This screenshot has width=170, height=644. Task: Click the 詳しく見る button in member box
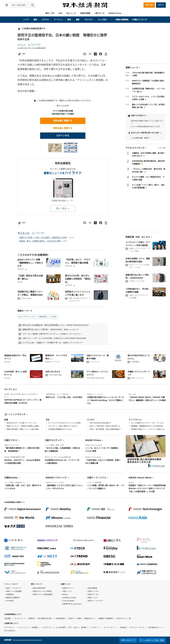coord(63,208)
